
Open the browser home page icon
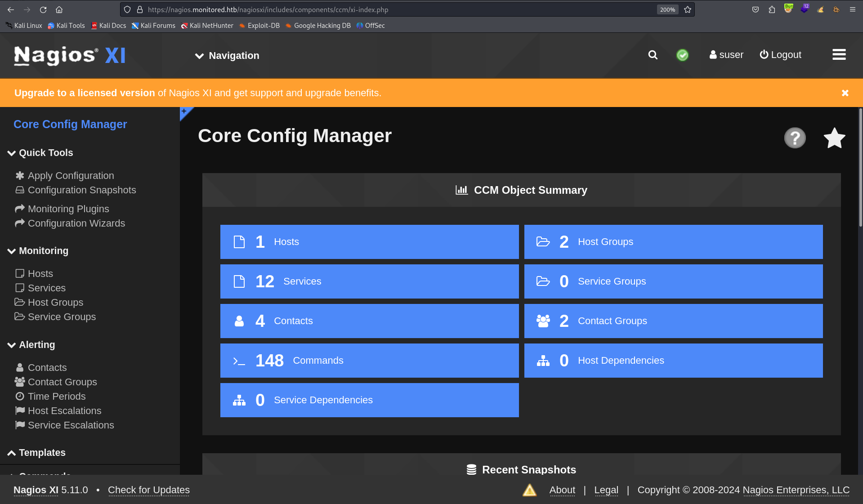pyautogui.click(x=59, y=9)
